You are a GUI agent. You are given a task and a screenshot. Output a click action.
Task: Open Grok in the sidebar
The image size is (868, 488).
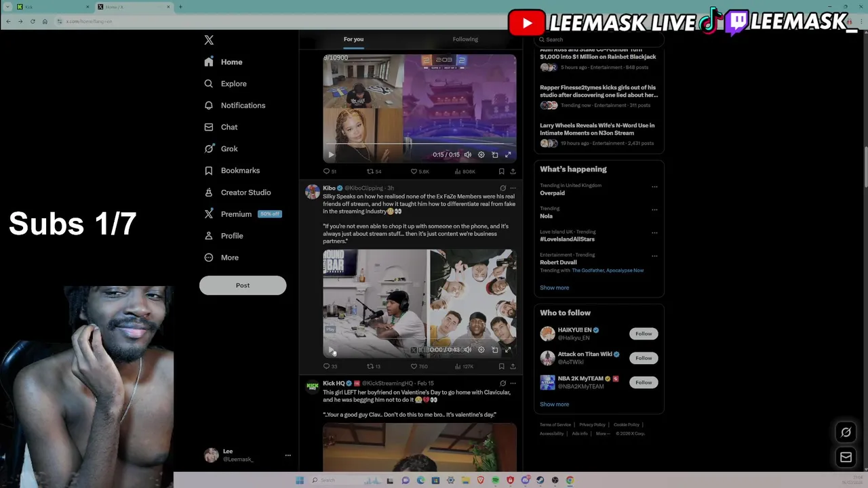pyautogui.click(x=221, y=148)
